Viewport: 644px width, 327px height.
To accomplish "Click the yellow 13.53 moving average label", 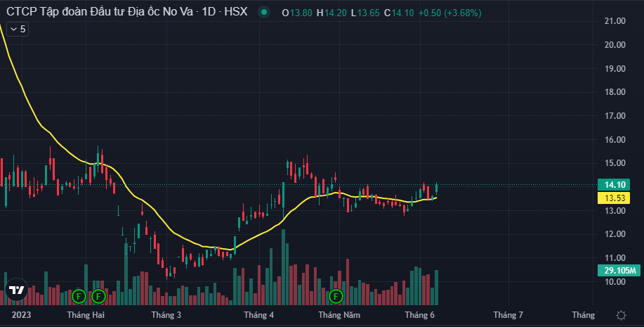I will [615, 198].
